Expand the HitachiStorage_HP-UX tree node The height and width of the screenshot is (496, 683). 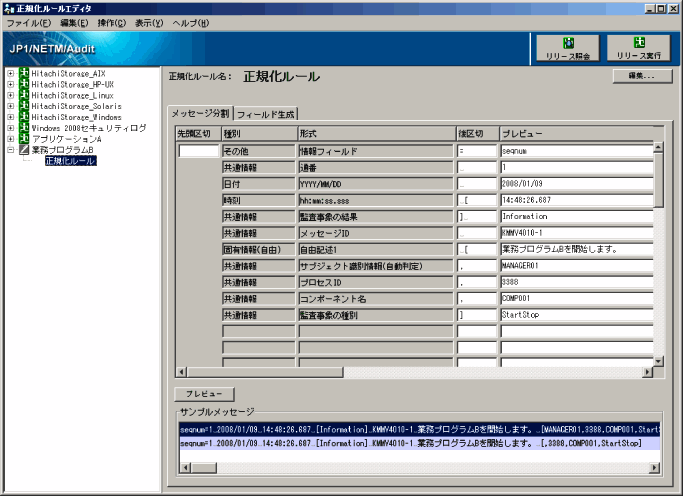(11, 85)
